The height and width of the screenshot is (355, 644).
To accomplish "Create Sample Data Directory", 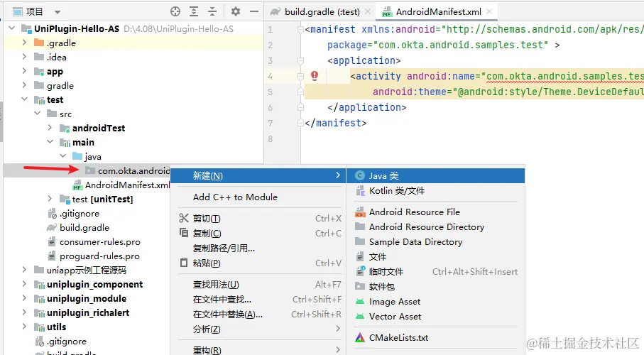I will point(436,242).
